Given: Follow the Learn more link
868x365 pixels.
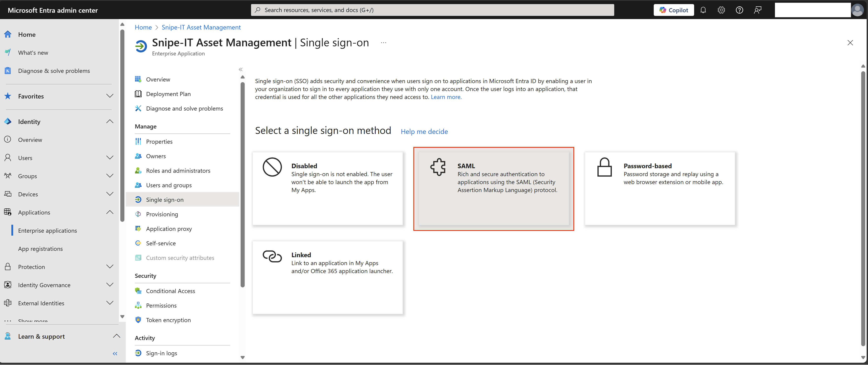Looking at the screenshot, I should coord(446,97).
